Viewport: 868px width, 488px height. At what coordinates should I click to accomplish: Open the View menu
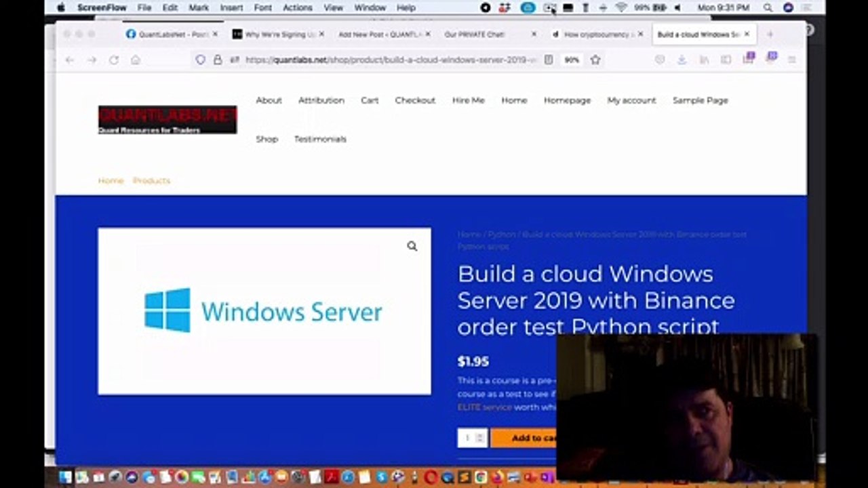tap(334, 7)
